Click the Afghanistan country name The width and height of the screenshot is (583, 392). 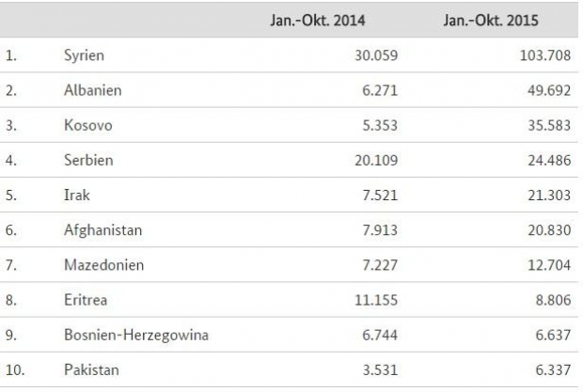coord(102,229)
